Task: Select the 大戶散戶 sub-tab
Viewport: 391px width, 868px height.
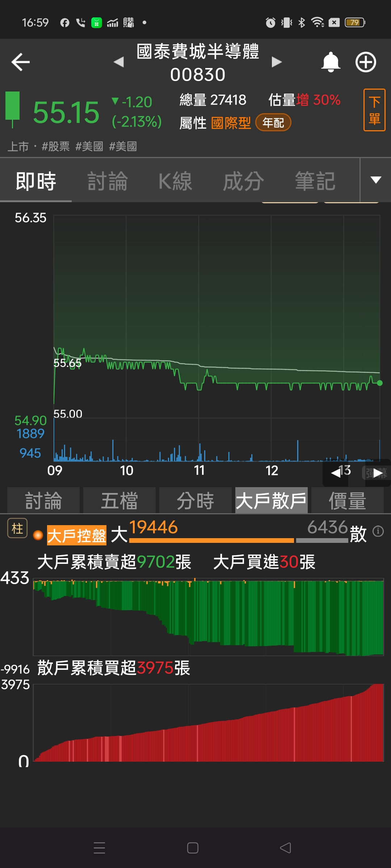Action: point(272,501)
